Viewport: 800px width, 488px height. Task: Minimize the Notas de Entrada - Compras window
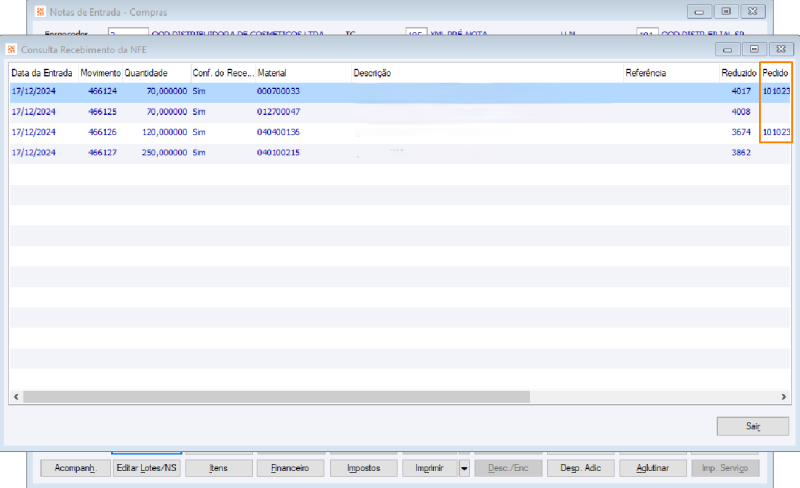[x=699, y=12]
